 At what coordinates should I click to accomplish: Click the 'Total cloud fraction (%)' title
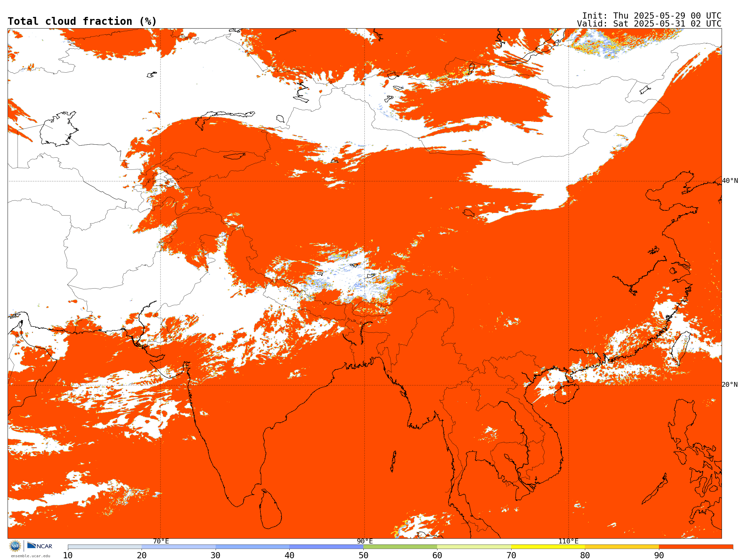point(82,21)
